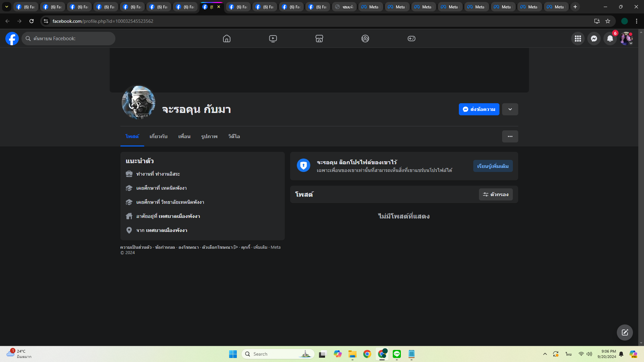Viewport: 644px width, 362px height.
Task: Open the ตัวกรอง posts filter
Action: click(x=495, y=194)
